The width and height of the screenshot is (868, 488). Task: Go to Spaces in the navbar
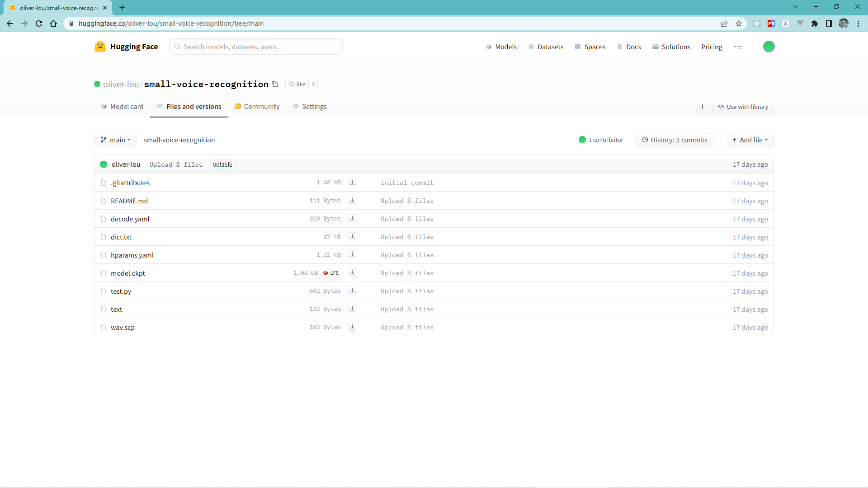point(590,47)
